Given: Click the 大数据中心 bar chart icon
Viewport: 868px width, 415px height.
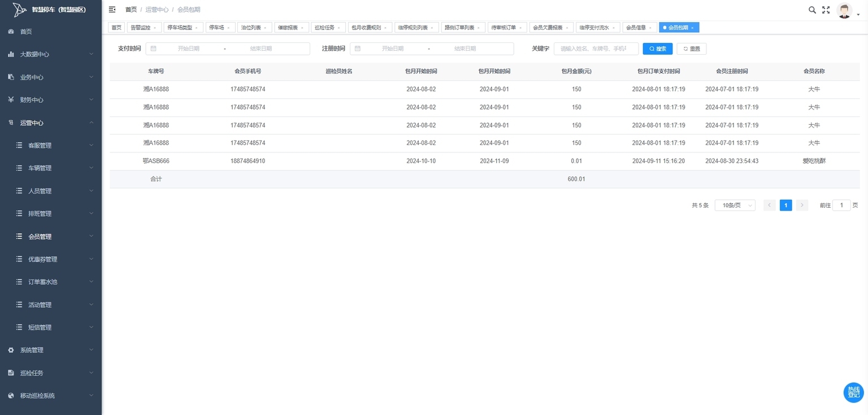Looking at the screenshot, I should pos(11,54).
